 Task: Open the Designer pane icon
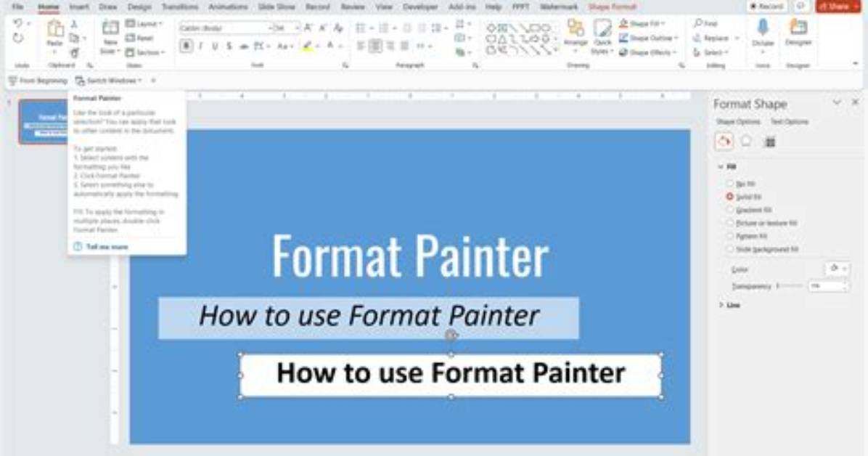pos(798,28)
